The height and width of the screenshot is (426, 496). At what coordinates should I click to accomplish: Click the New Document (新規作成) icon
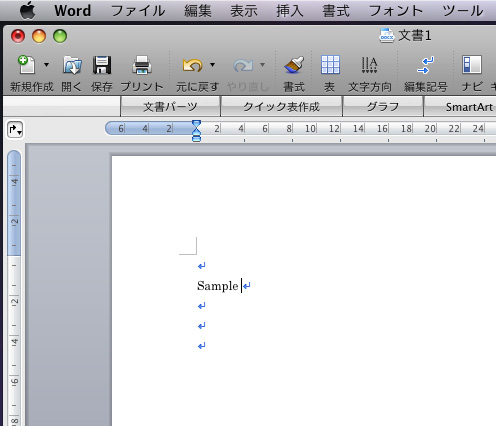point(27,65)
